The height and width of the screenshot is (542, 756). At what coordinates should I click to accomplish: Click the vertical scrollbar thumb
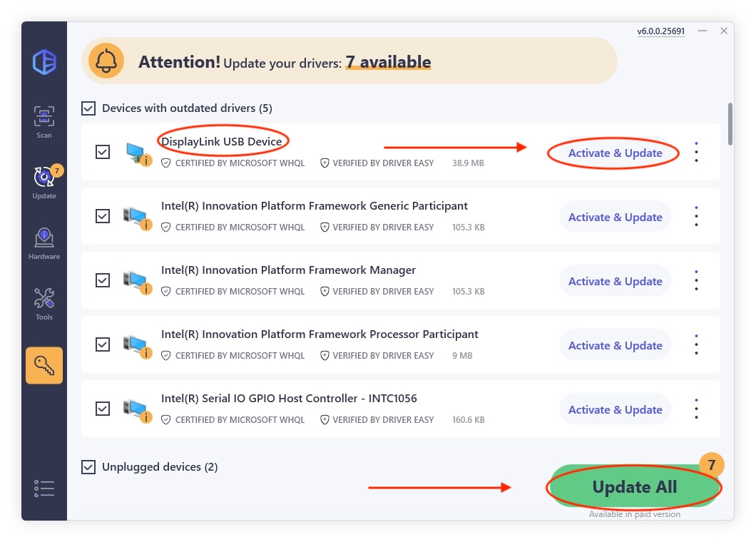[730, 124]
